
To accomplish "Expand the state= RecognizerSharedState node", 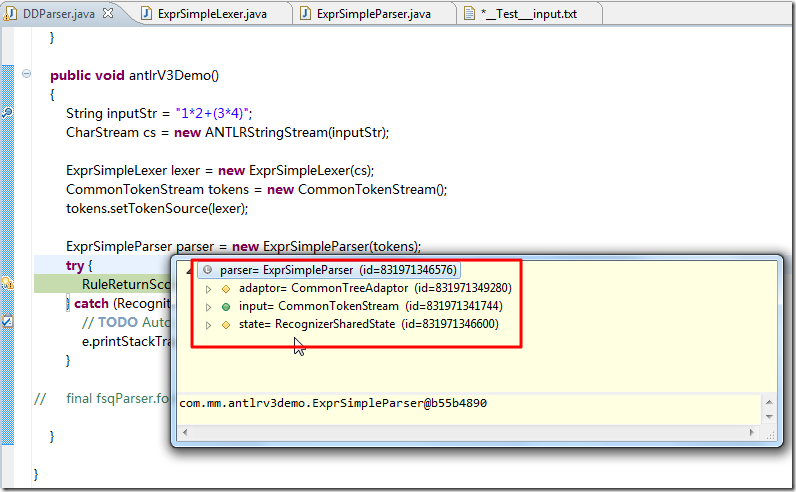I will pos(208,325).
